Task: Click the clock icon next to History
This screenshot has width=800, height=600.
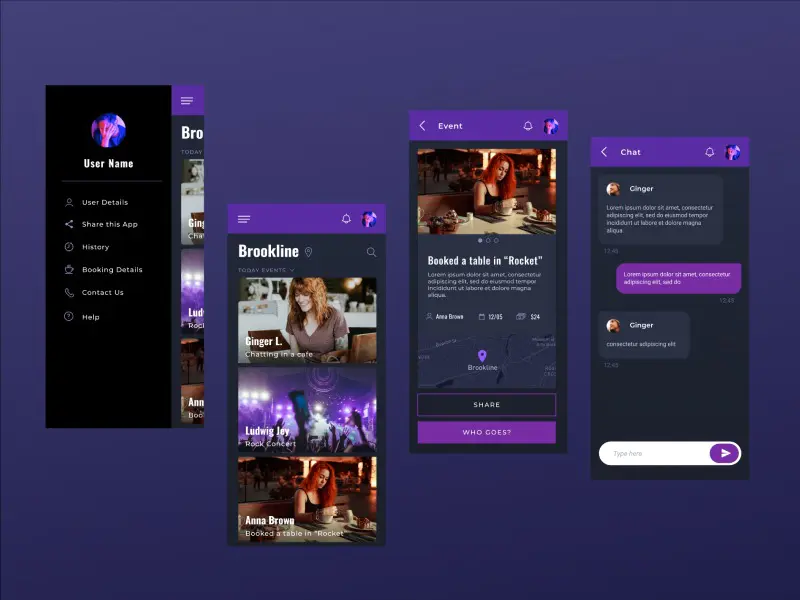Action: tap(69, 247)
